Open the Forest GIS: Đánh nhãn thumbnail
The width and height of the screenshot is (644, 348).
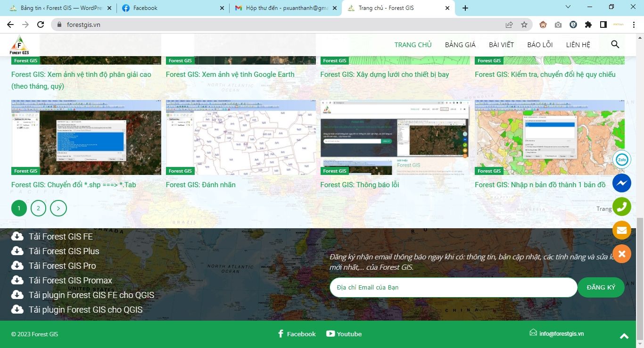(241, 137)
